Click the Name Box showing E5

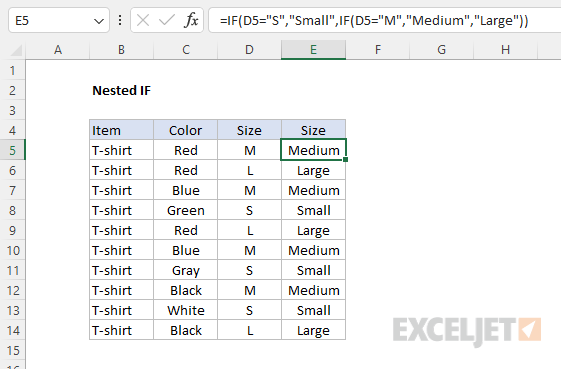[59, 20]
